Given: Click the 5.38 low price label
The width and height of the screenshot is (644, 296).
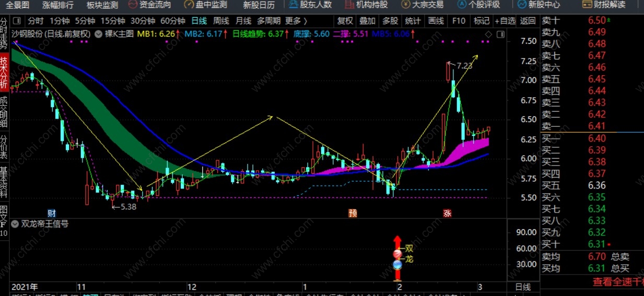Looking at the screenshot, I should [128, 207].
